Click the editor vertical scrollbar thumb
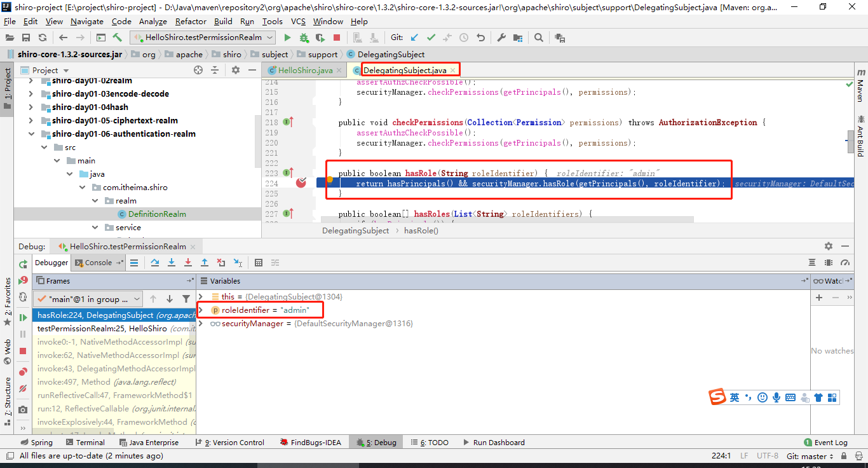Image resolution: width=868 pixels, height=468 pixels. tap(850, 142)
